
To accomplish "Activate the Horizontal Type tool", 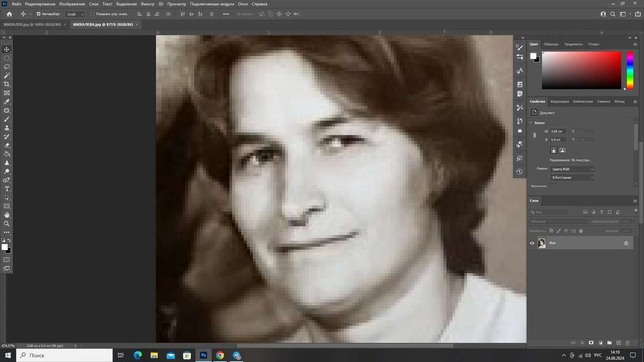I will [x=7, y=189].
